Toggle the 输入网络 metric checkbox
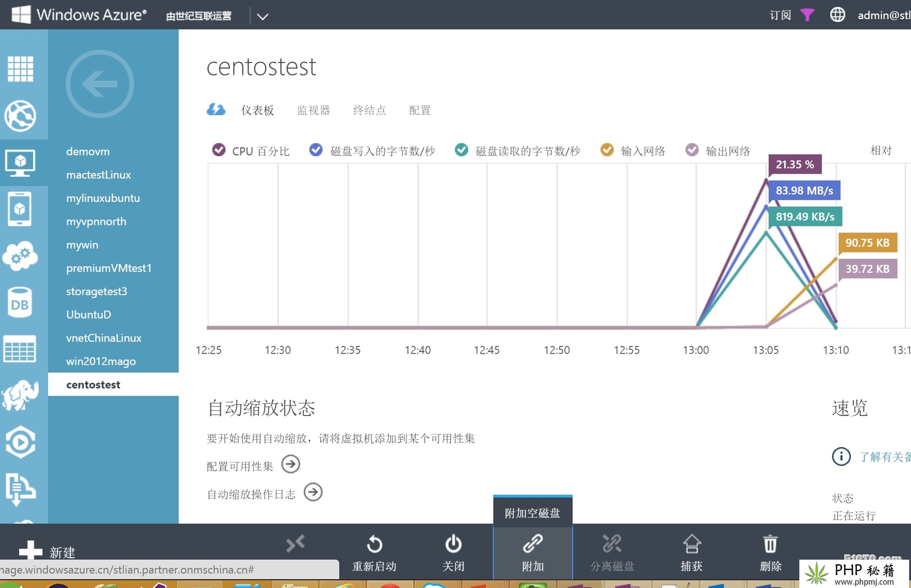 pos(607,150)
